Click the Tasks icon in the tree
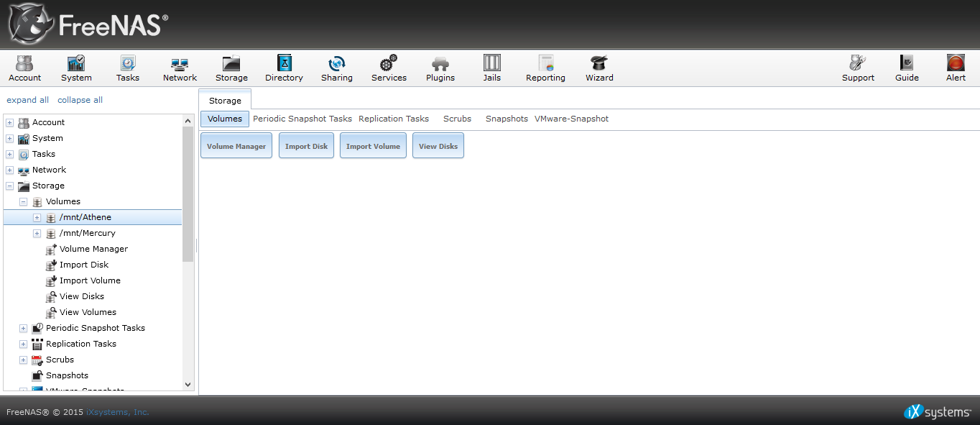Screen dimensions: 980x425 24,155
